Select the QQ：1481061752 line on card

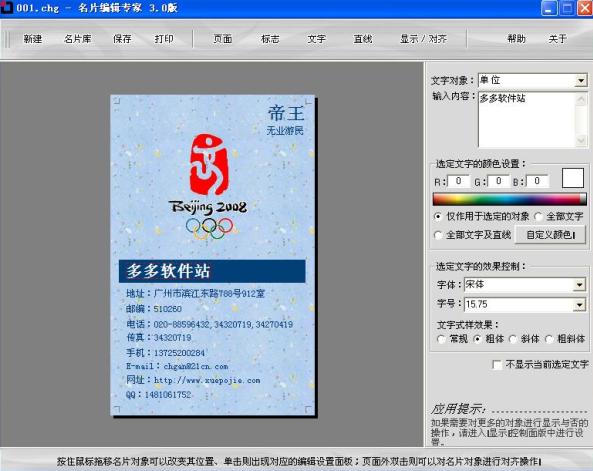coord(158,395)
